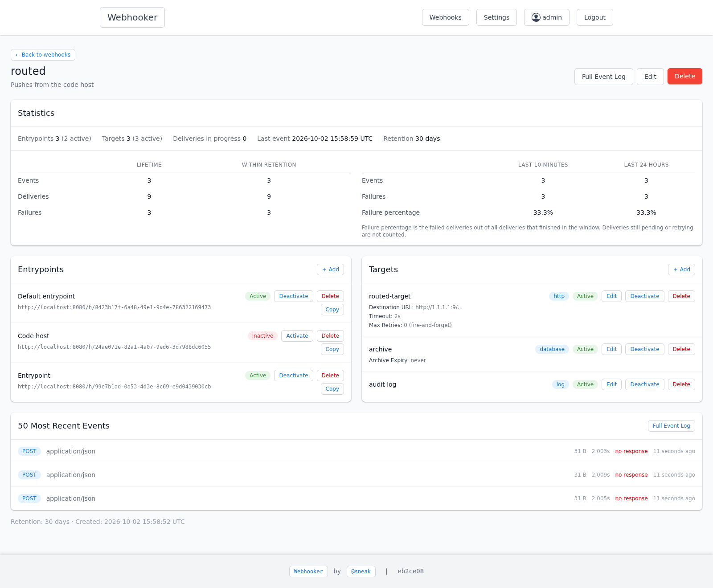713x588 pixels.
Task: Edit the audit log target
Action: pyautogui.click(x=611, y=384)
